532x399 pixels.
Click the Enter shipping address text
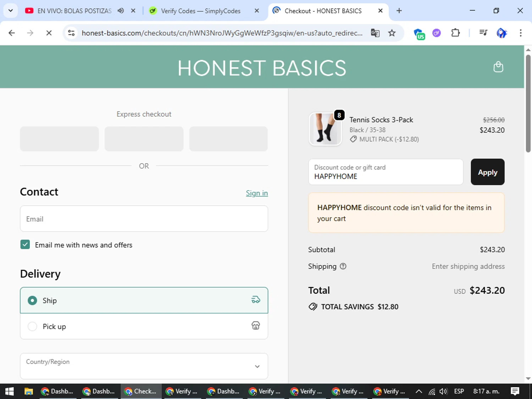click(468, 266)
